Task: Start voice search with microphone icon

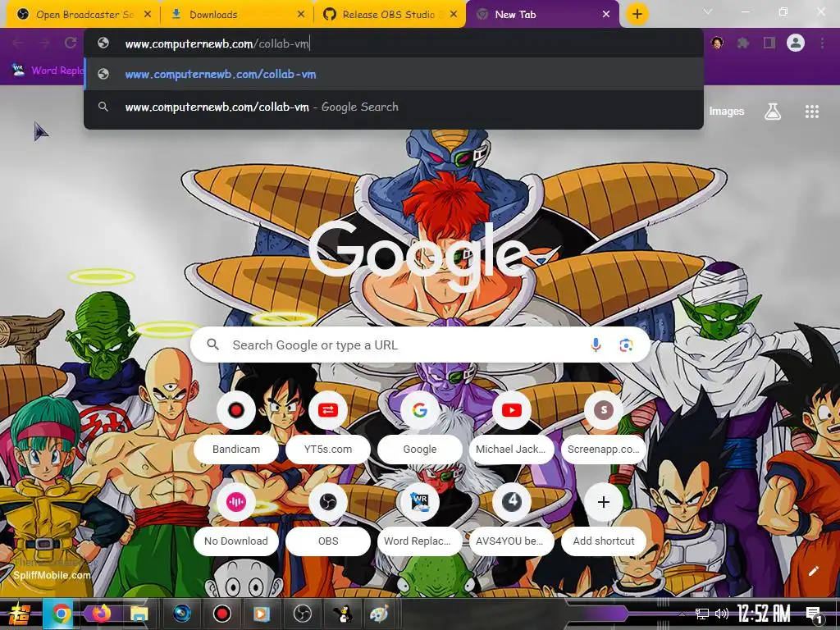Action: [x=596, y=345]
